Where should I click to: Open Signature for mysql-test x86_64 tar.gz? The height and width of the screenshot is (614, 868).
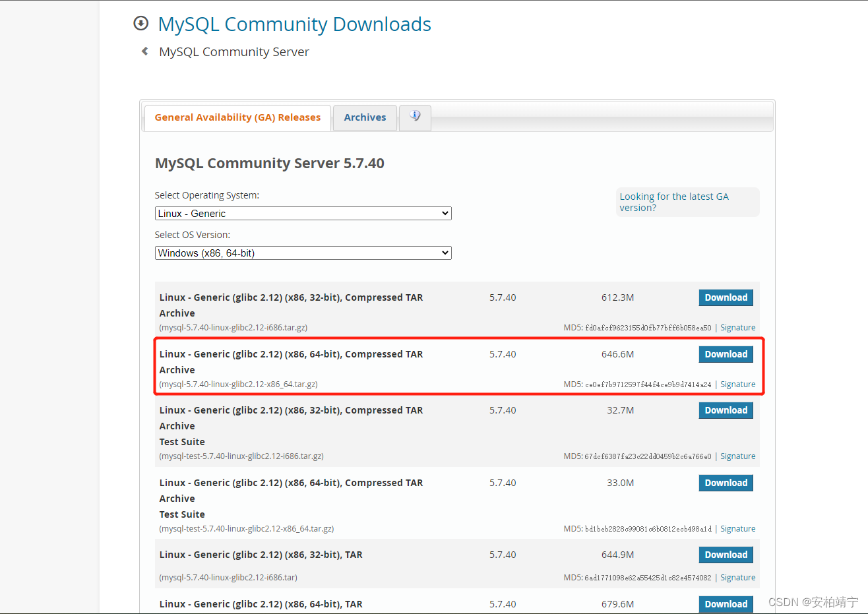737,529
